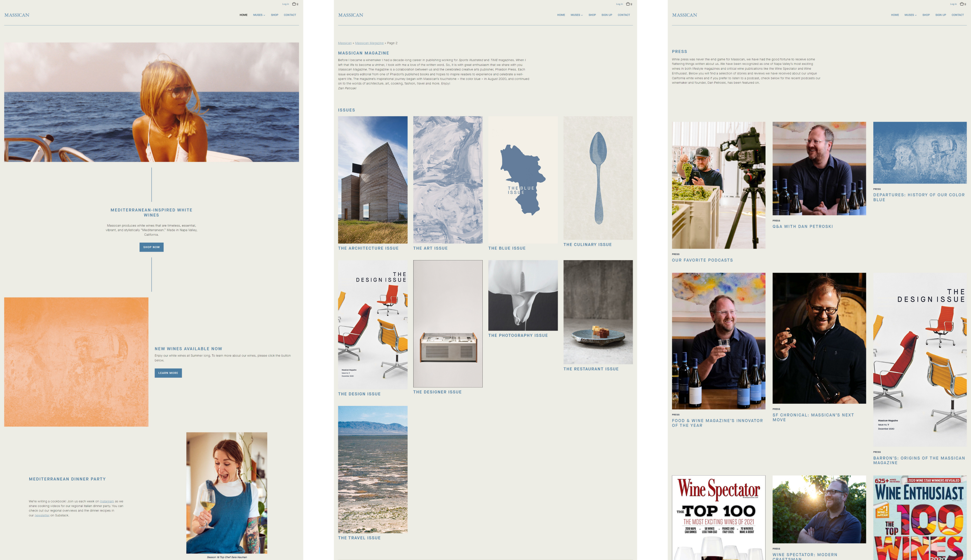The height and width of the screenshot is (560, 971).
Task: Select CONTACT in the home page navigation
Action: 290,15
